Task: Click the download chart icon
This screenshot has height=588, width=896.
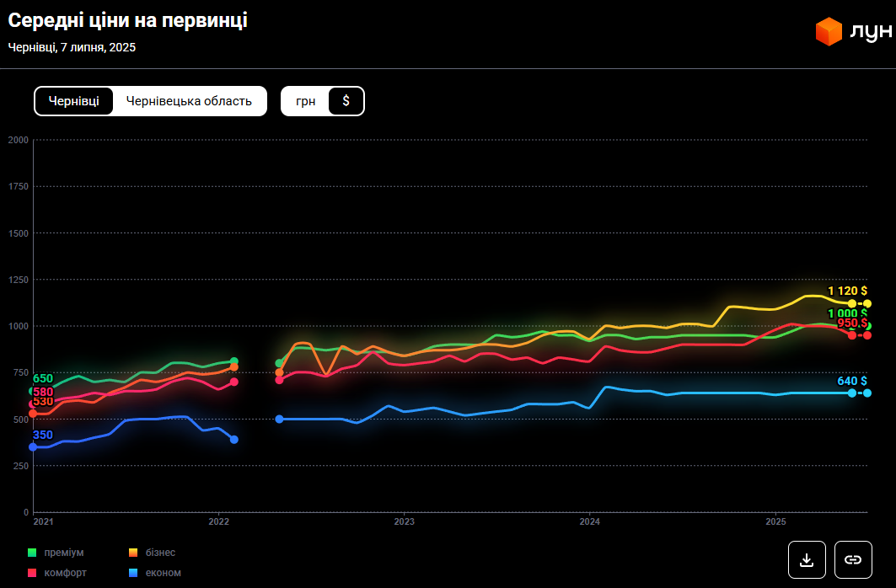Action: click(807, 559)
